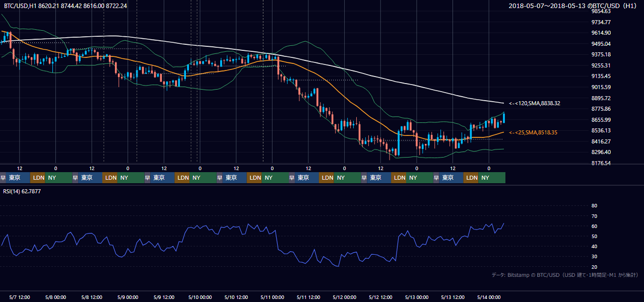The image size is (644, 302).
Task: Click price axis value 9375.18
Action: coord(601,54)
